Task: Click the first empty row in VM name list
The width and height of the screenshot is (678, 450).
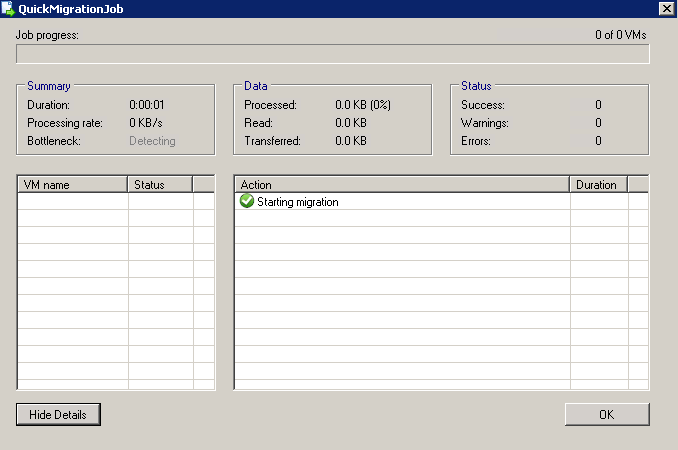Action: coord(73,202)
